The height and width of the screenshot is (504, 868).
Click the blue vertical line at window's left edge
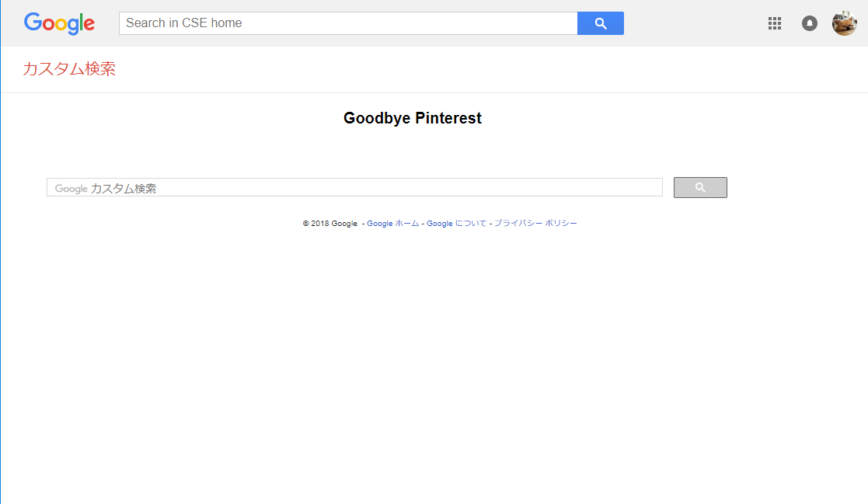tap(1, 311)
